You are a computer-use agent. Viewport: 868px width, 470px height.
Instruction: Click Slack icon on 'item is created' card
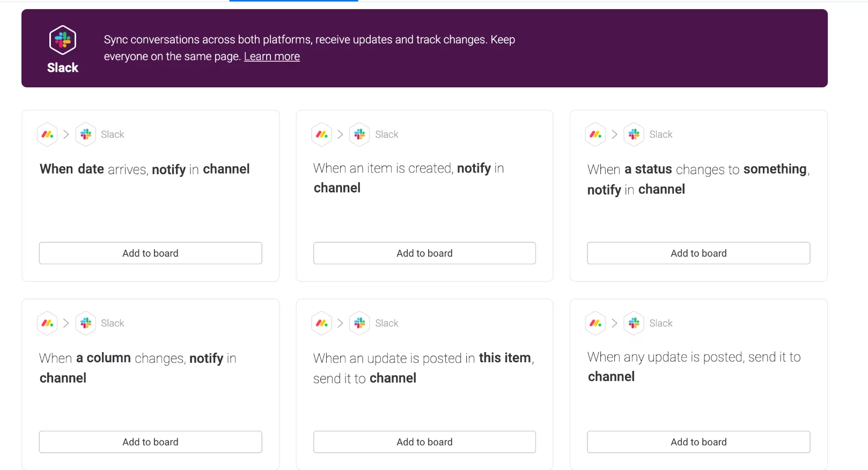359,135
